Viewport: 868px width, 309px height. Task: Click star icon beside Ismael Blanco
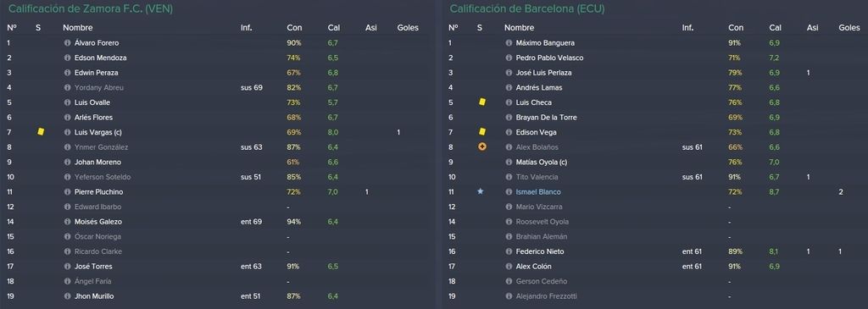(481, 192)
